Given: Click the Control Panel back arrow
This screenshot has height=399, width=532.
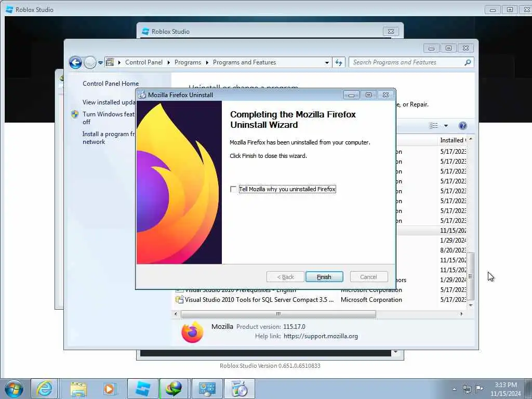Looking at the screenshot, I should 75,62.
